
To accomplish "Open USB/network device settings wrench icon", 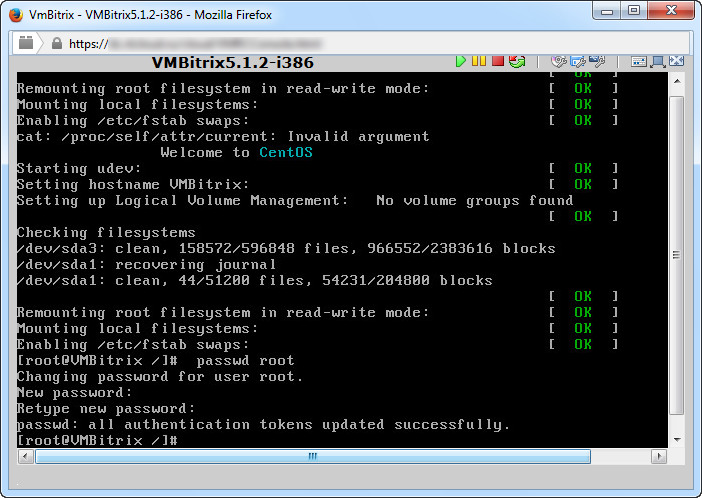I will point(597,61).
